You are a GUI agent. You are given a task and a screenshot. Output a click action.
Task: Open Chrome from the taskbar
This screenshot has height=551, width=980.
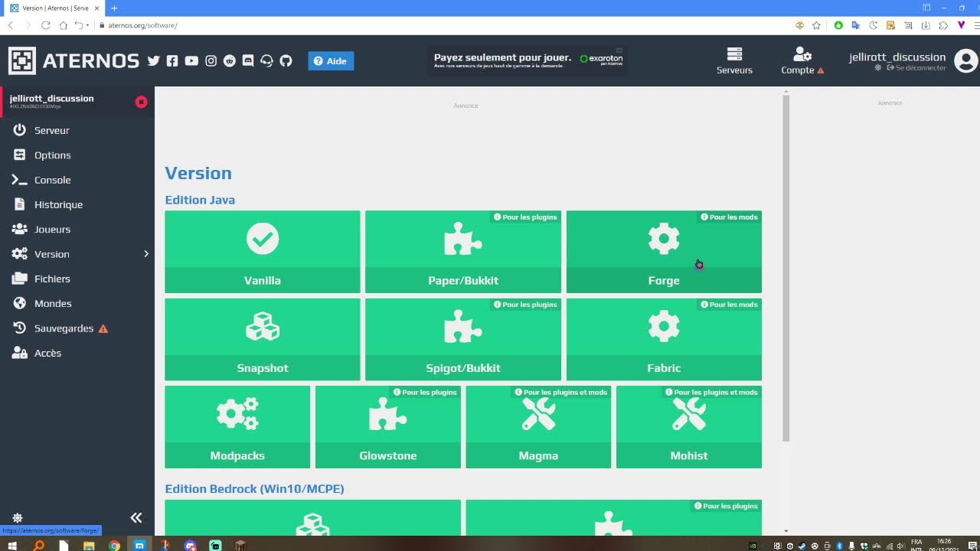point(114,546)
